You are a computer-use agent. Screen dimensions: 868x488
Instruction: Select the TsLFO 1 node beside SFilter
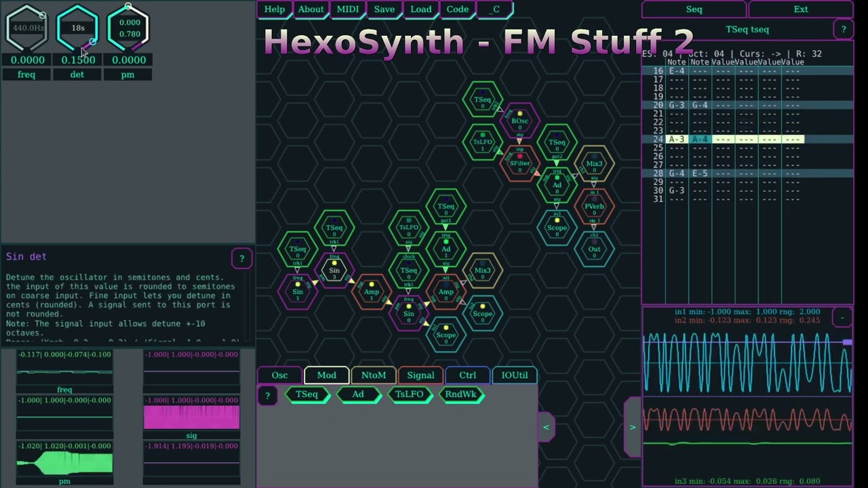click(x=483, y=142)
